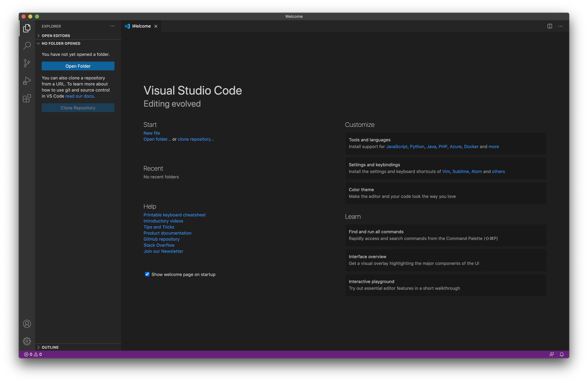This screenshot has height=383, width=588.
Task: Click more link under Tools and languages
Action: pos(494,147)
